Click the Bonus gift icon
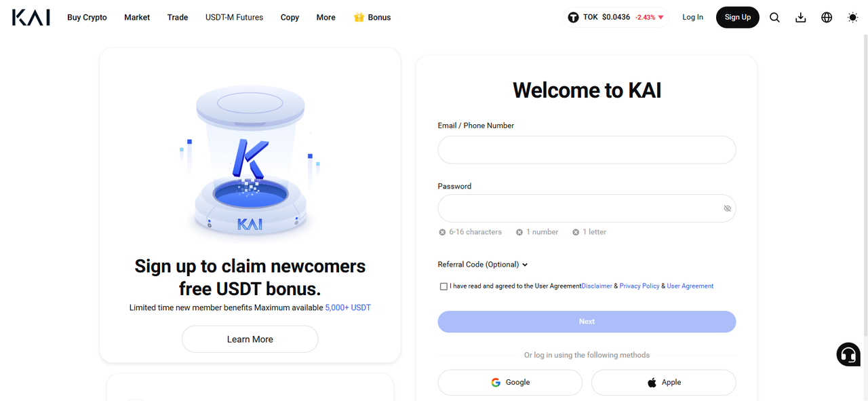This screenshot has width=868, height=401. pyautogui.click(x=359, y=18)
